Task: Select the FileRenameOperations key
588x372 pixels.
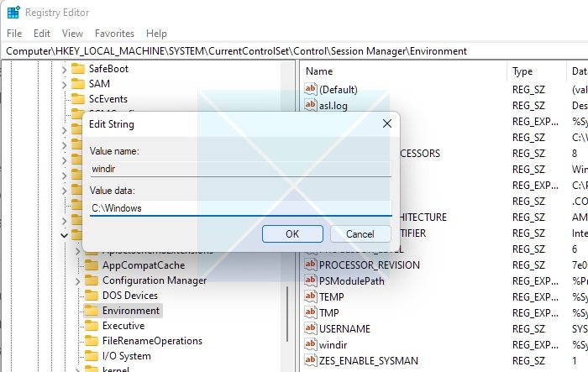Action: click(x=152, y=340)
